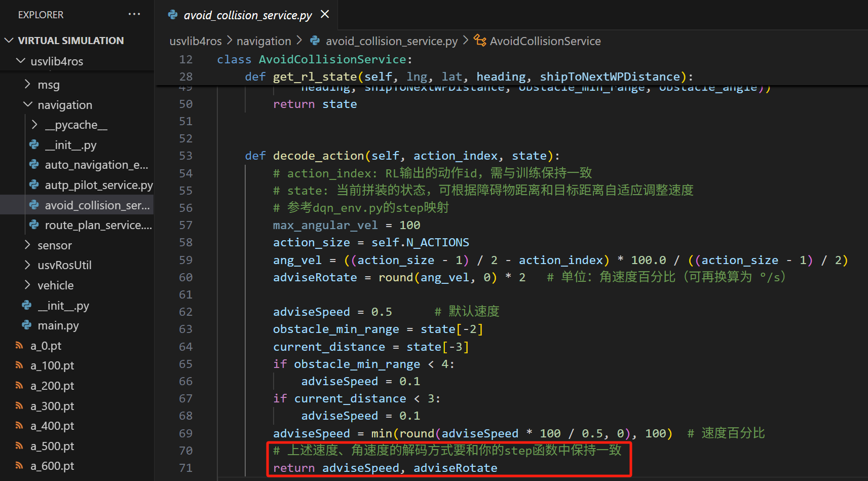This screenshot has height=481, width=868.
Task: Open autp_pilot_service.py from the file tree
Action: tap(98, 185)
